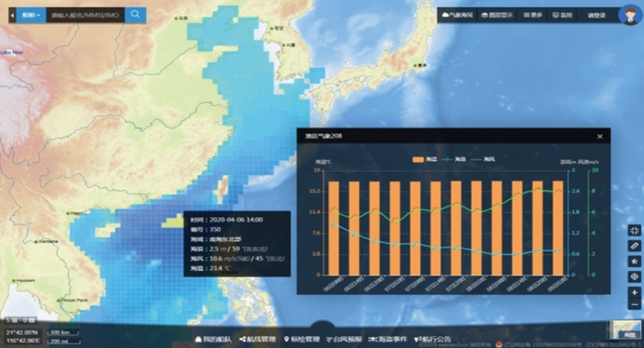Zoom in with the plus button
Screen dimensions: 644x348
point(634,293)
